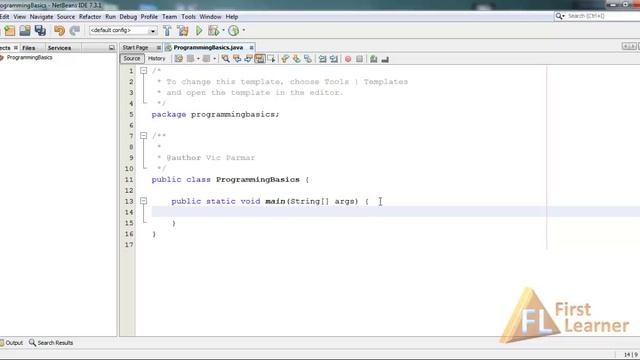Run the project with green play icon

pyautogui.click(x=199, y=31)
